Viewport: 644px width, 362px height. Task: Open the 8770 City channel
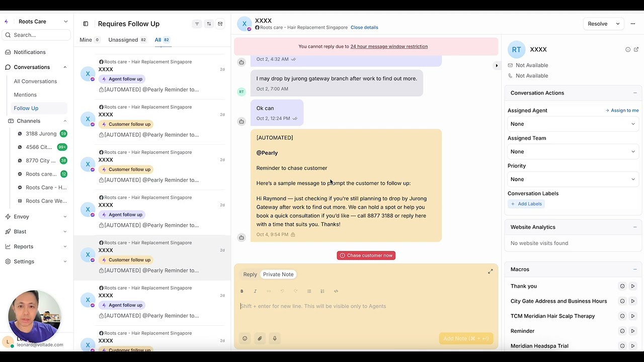pos(42,161)
